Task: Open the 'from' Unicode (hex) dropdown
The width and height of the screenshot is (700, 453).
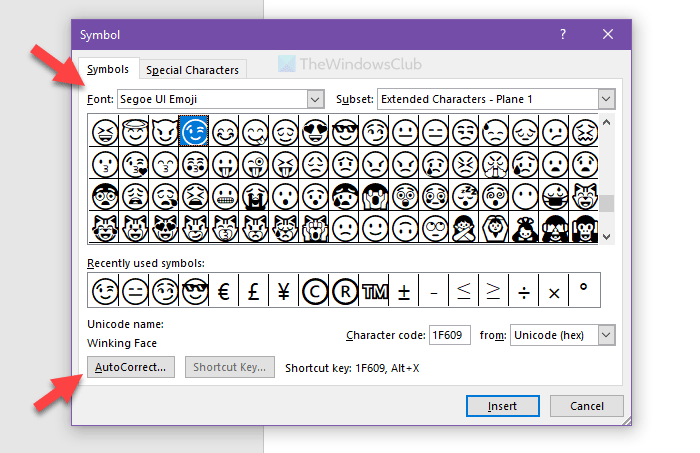Action: (x=605, y=335)
